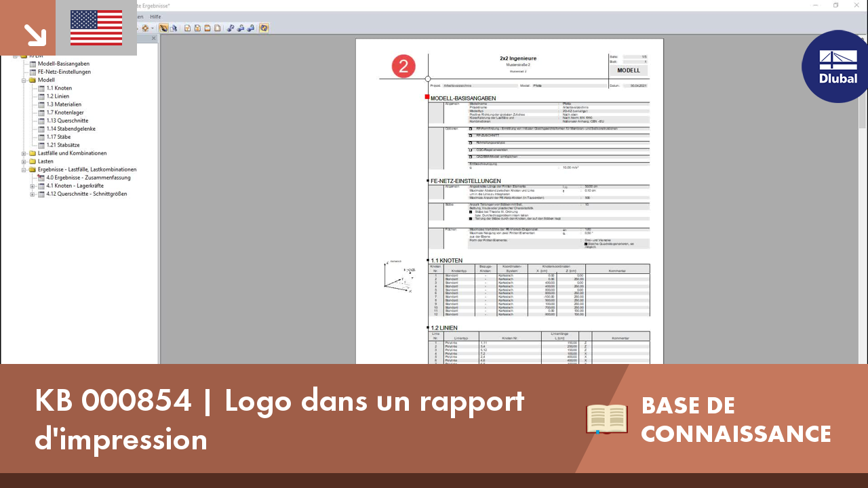868x488 pixels.
Task: Export the report using the PDF icon
Action: (x=197, y=28)
